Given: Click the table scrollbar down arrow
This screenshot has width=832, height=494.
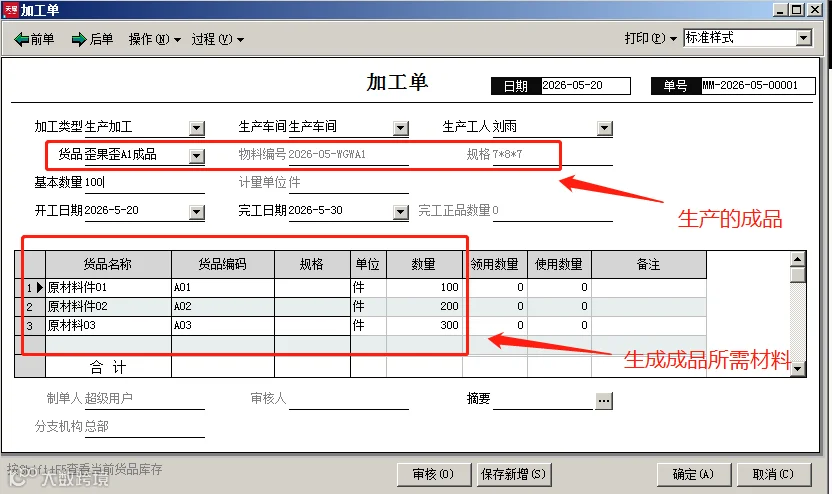Looking at the screenshot, I should coord(798,369).
